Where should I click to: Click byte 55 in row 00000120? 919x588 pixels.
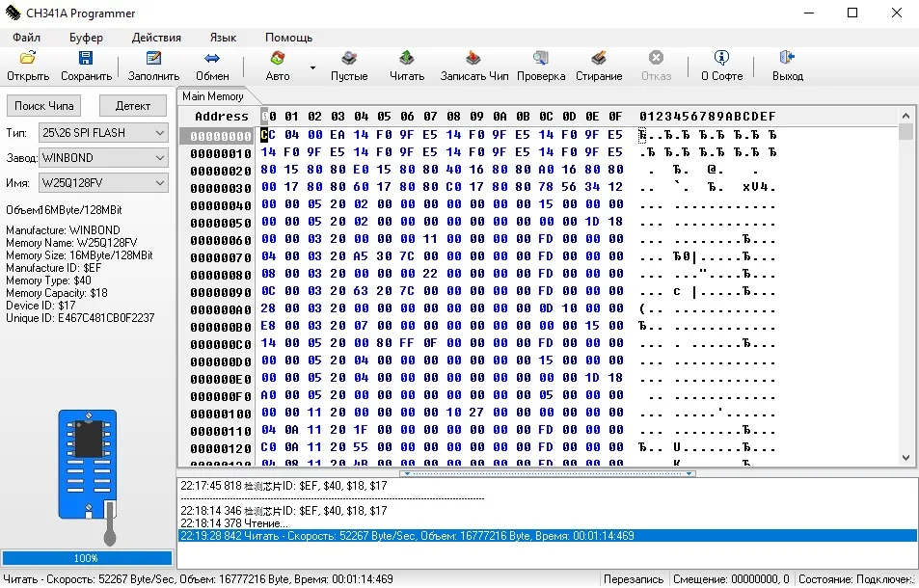point(361,447)
